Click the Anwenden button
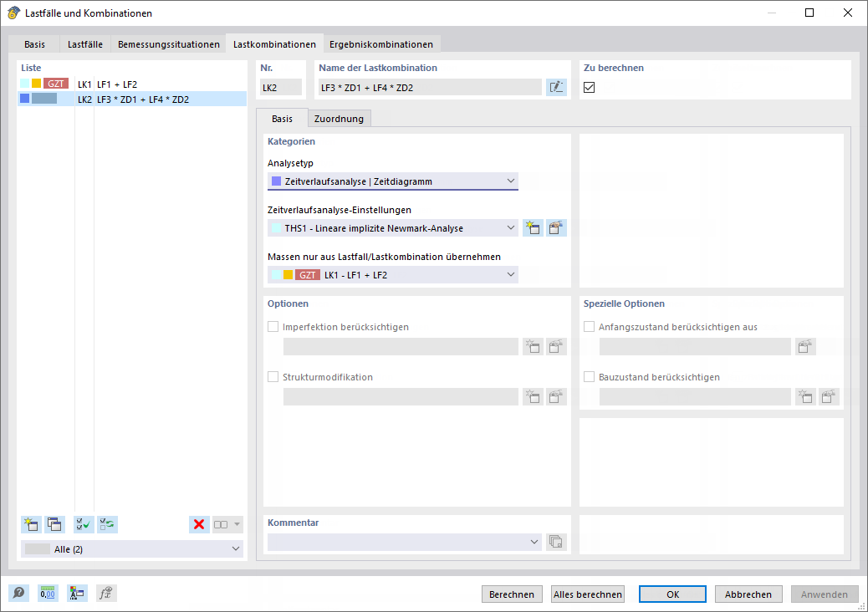The height and width of the screenshot is (612, 868). [x=825, y=594]
